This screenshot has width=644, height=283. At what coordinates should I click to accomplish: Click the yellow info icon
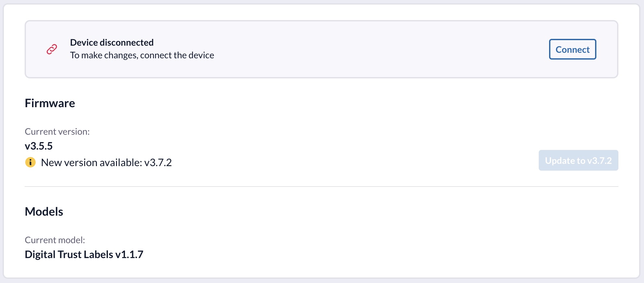(30, 162)
